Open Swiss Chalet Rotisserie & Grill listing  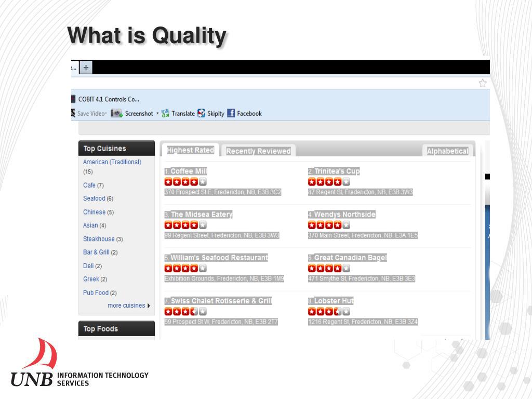[x=221, y=301]
